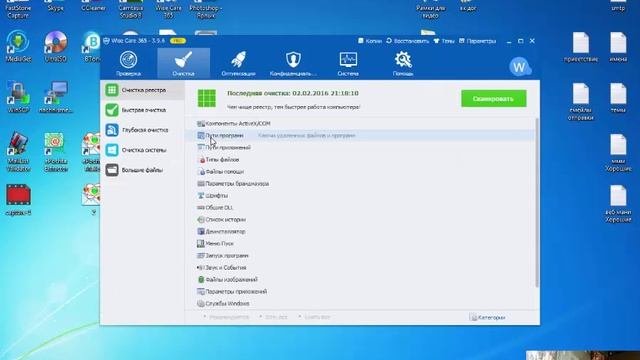The width and height of the screenshot is (640, 360).
Task: Open FastStone Capture desktop shortcut
Action: point(18,9)
